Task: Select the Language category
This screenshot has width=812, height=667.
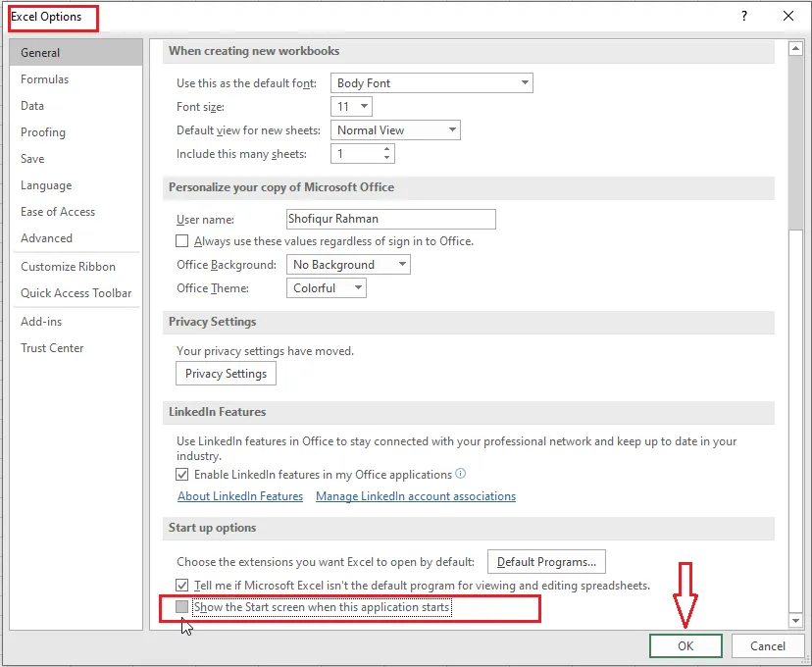Action: point(76,184)
